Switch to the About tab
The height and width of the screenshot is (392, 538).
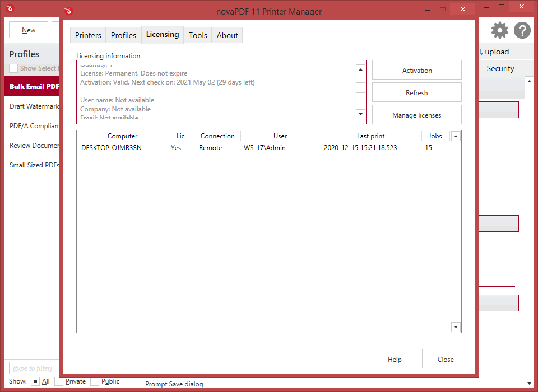pos(227,35)
